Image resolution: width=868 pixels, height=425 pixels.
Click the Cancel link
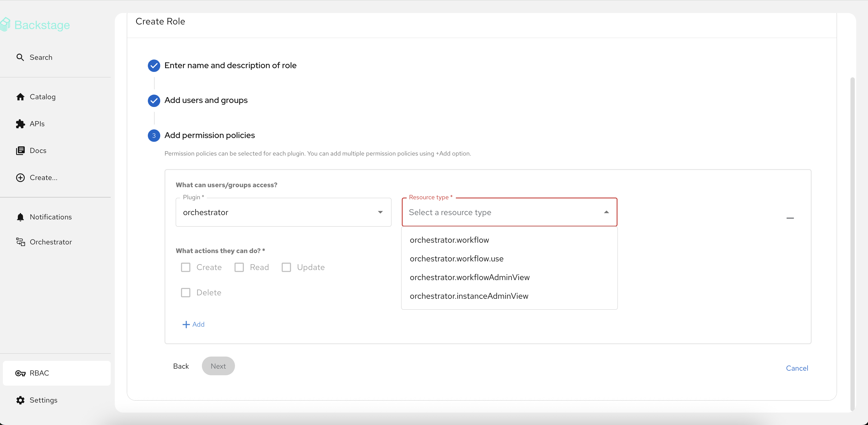797,368
